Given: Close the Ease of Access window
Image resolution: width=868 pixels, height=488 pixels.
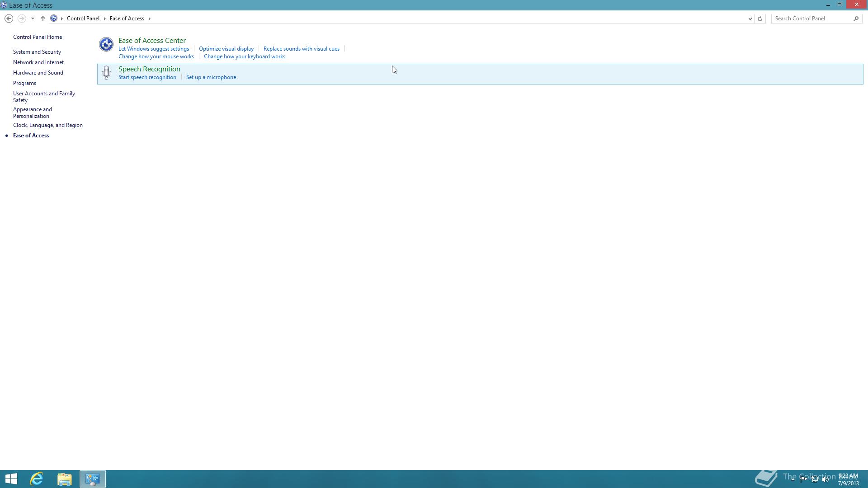Looking at the screenshot, I should (x=856, y=5).
